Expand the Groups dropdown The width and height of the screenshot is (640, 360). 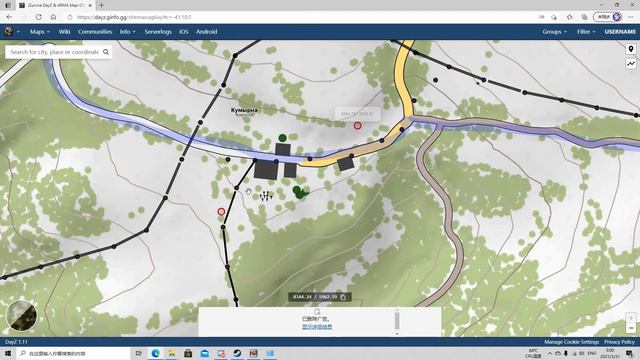(x=554, y=32)
